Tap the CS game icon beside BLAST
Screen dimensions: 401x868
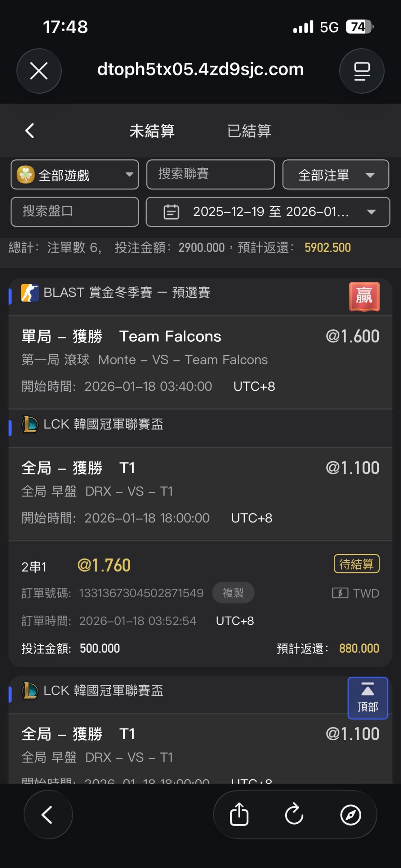pos(30,293)
